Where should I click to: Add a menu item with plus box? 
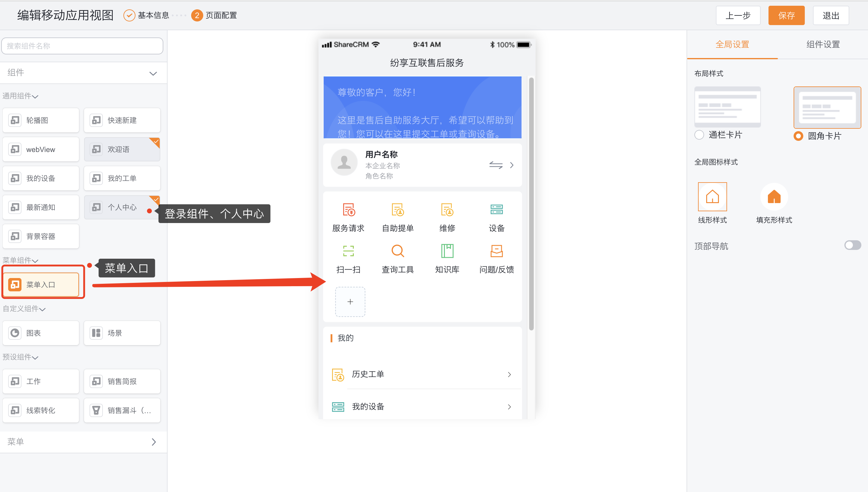pyautogui.click(x=350, y=302)
